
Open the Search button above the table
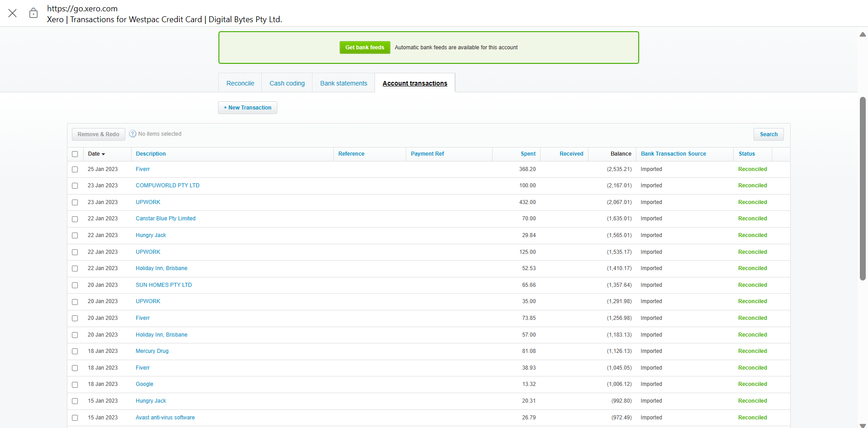point(768,134)
